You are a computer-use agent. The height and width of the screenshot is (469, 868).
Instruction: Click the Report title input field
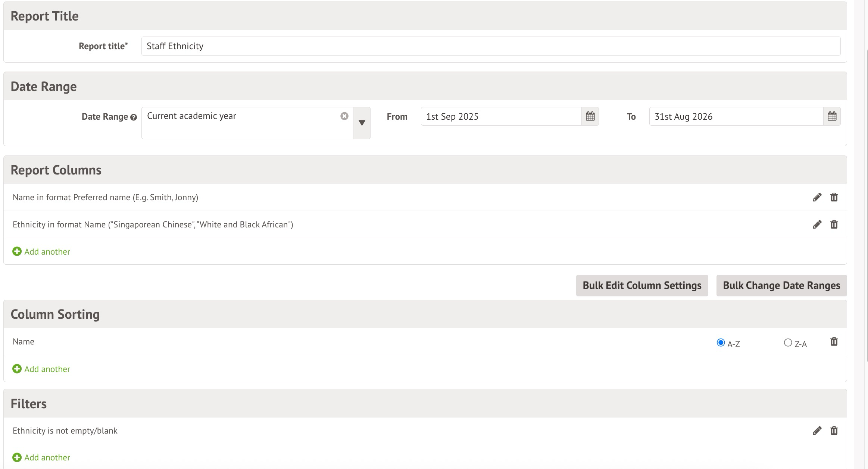pyautogui.click(x=490, y=46)
